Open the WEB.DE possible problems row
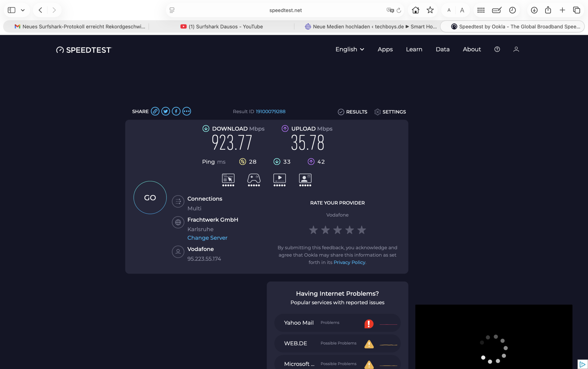Image resolution: width=588 pixels, height=369 pixels. 337,343
